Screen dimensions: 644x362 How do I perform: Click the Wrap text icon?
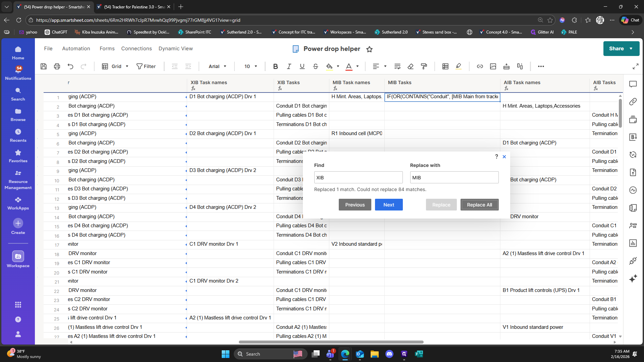[397, 66]
